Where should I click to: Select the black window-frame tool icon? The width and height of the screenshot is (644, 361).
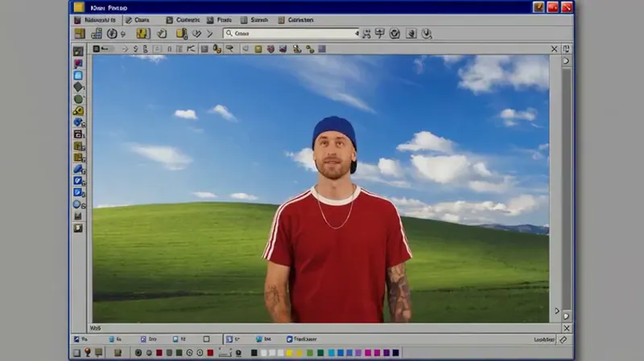78,134
